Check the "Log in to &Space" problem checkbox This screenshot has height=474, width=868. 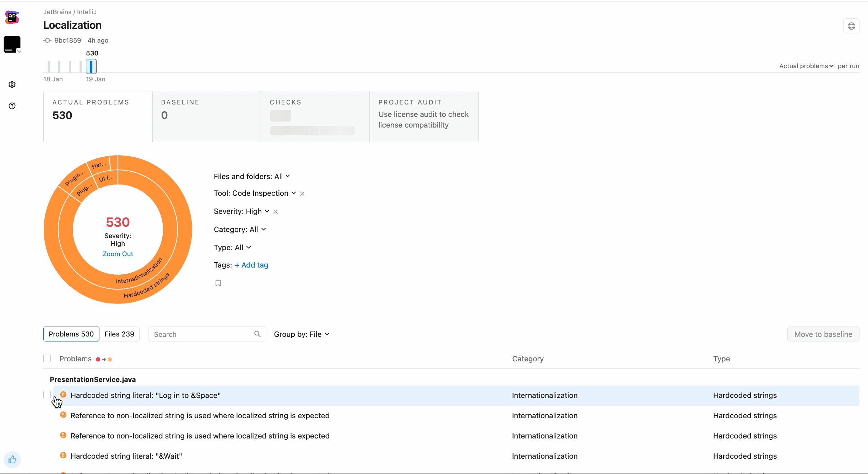pyautogui.click(x=47, y=394)
